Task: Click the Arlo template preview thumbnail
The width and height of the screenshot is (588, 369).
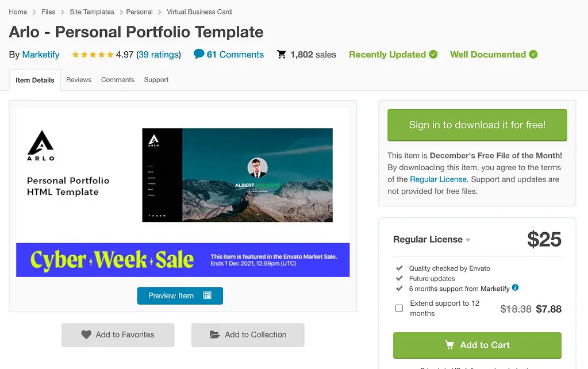Action: pos(237,175)
